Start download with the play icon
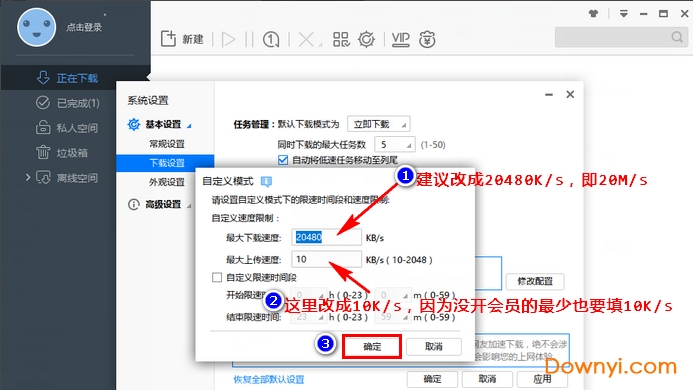 click(x=228, y=39)
